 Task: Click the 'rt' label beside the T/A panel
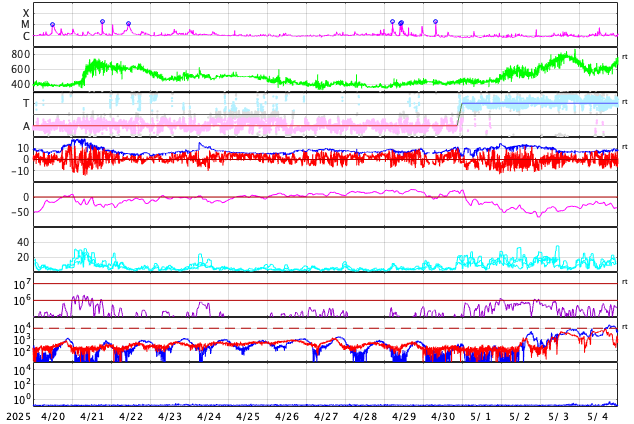pyautogui.click(x=625, y=102)
